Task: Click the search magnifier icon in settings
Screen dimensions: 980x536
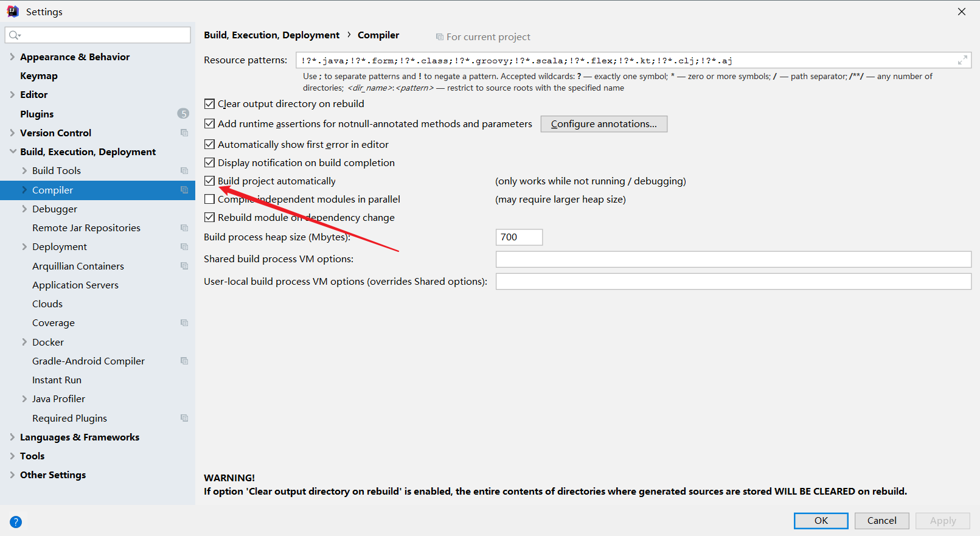Action: click(x=15, y=35)
